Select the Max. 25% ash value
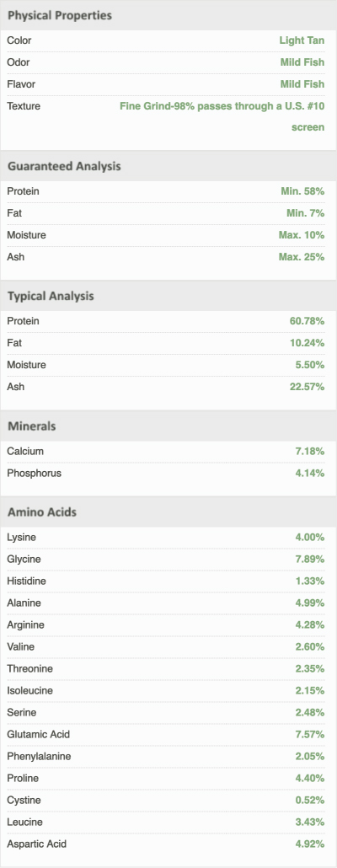Screen dimensions: 337x868 coord(302,257)
